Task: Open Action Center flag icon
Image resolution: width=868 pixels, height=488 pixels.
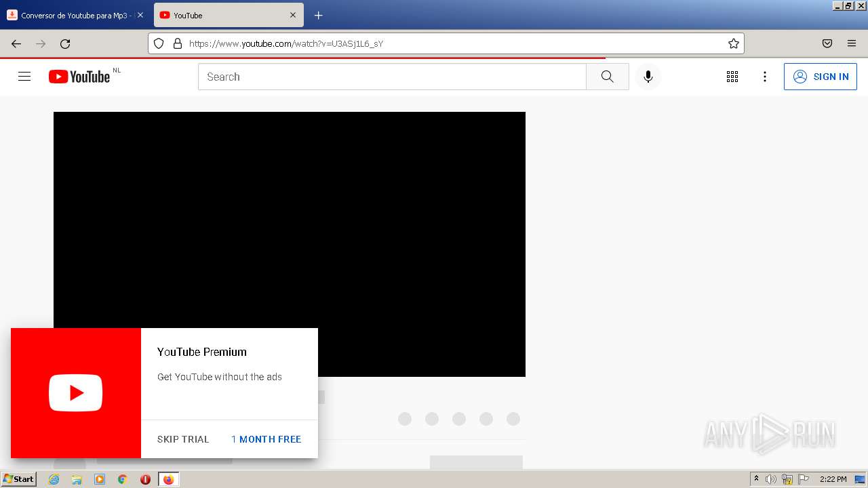Action: click(804, 479)
